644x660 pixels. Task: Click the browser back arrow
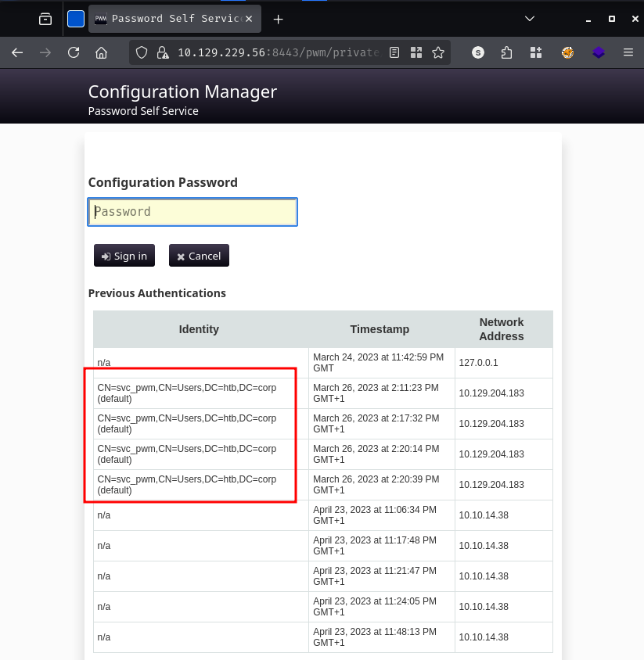(17, 52)
